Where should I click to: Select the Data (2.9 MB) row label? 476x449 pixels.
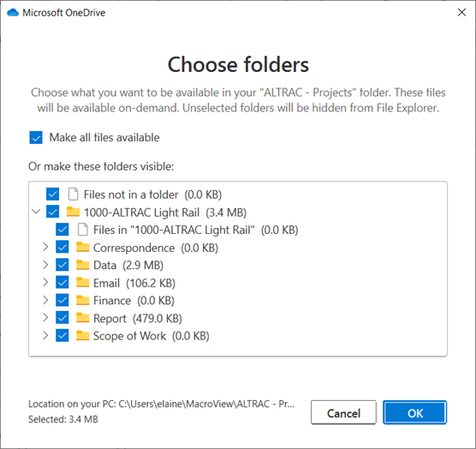coord(128,266)
